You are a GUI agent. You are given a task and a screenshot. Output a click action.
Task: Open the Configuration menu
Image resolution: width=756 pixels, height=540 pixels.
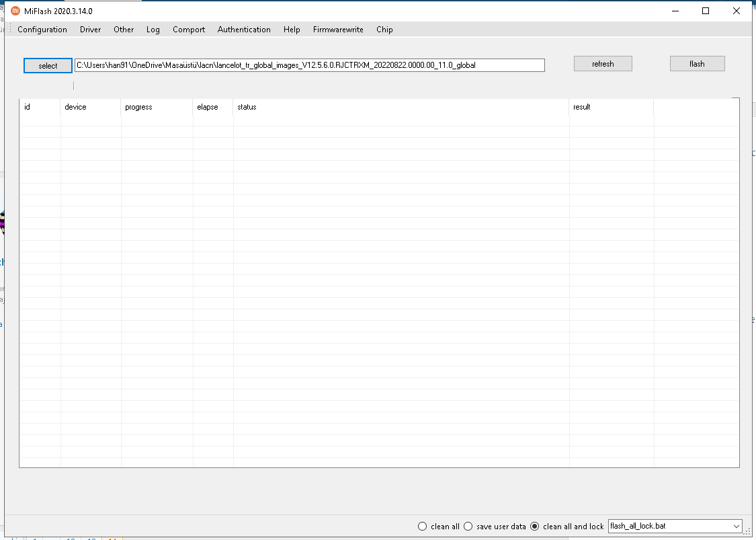point(42,30)
